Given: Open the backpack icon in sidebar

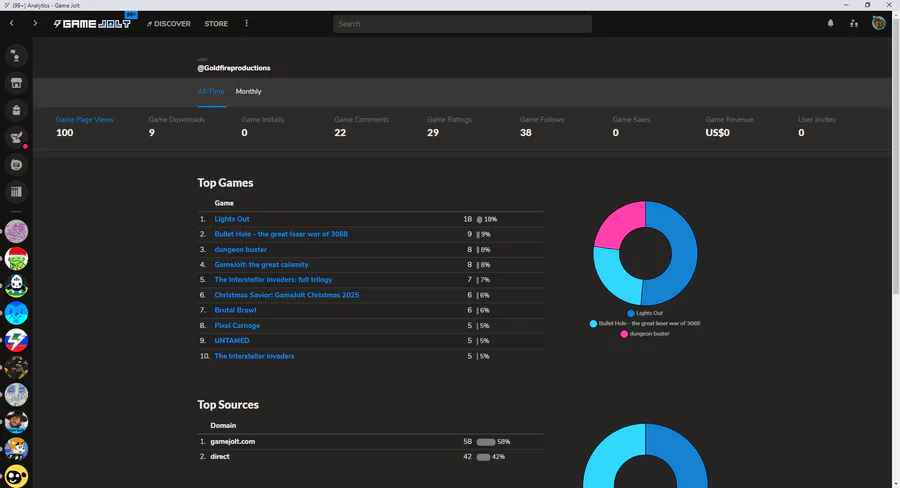Looking at the screenshot, I should (16, 110).
